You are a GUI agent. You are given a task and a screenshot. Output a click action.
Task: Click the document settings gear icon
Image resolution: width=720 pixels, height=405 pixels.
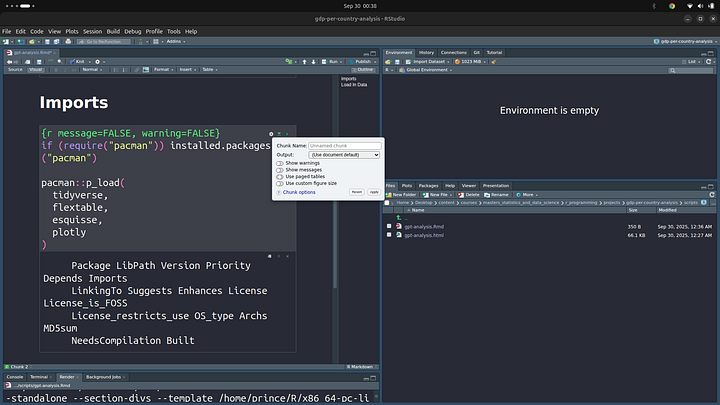tap(97, 62)
